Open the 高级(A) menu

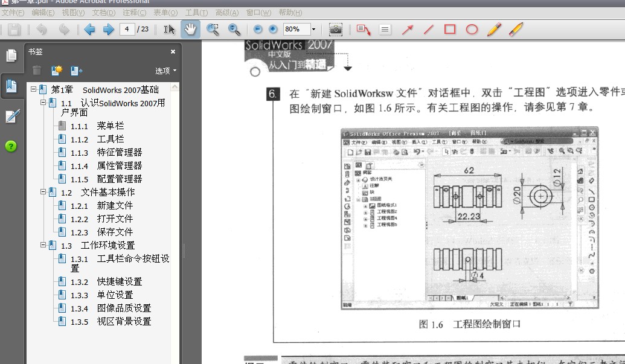coord(227,13)
